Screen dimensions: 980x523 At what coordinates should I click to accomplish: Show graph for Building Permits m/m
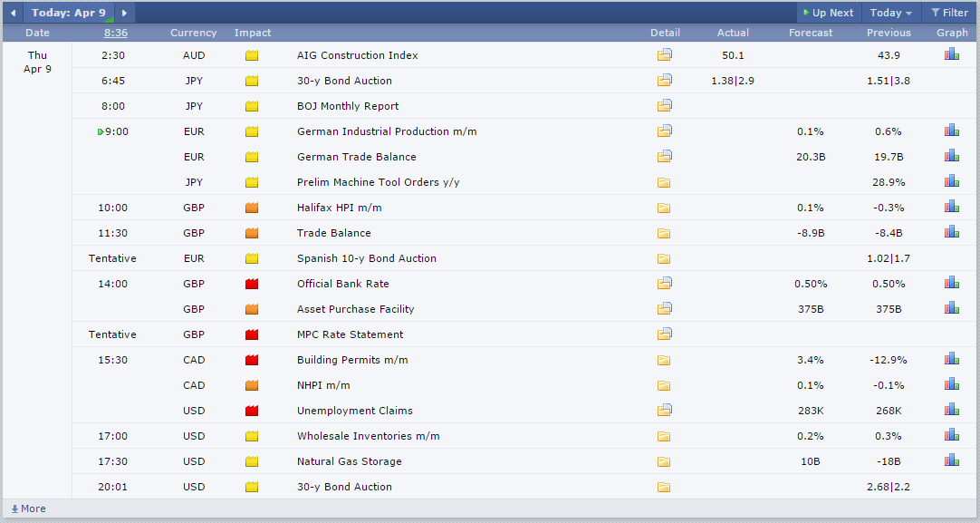click(952, 359)
